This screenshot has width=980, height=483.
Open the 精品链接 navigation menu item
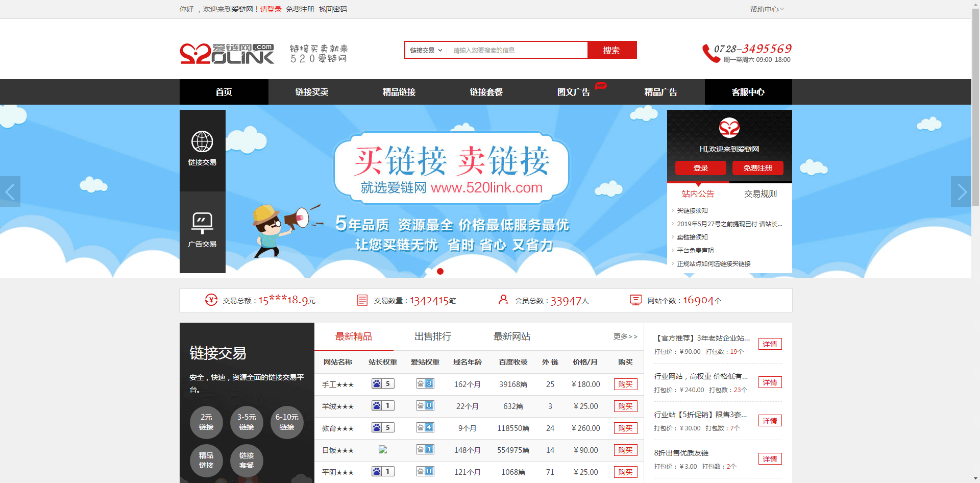[399, 92]
